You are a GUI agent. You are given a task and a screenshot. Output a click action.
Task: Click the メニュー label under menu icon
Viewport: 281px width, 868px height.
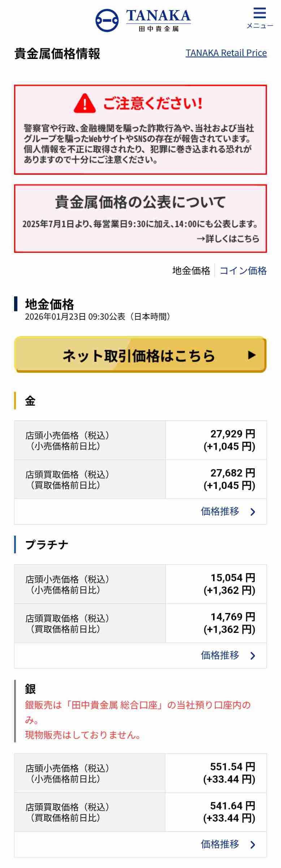coord(260,26)
